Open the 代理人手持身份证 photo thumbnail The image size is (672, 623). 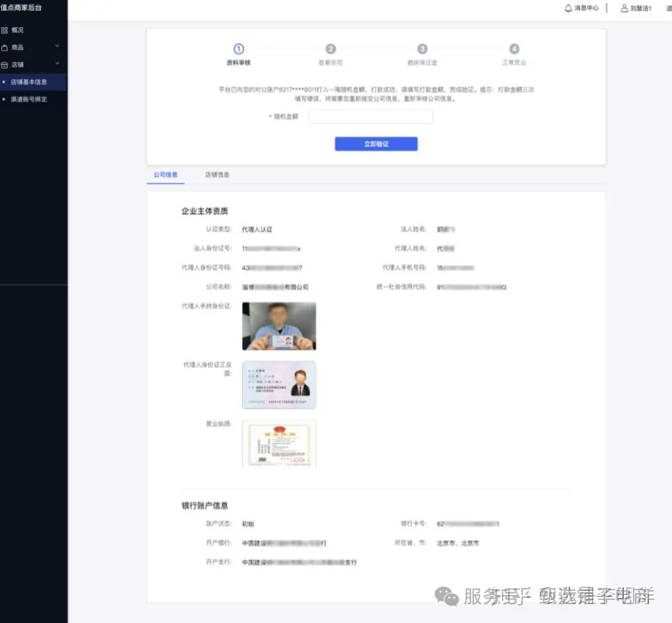pyautogui.click(x=279, y=326)
